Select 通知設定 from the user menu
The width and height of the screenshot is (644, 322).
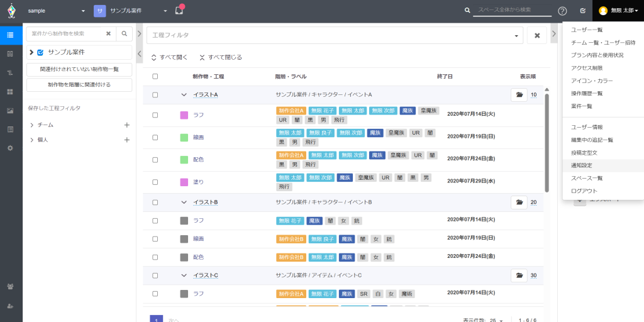pyautogui.click(x=581, y=165)
